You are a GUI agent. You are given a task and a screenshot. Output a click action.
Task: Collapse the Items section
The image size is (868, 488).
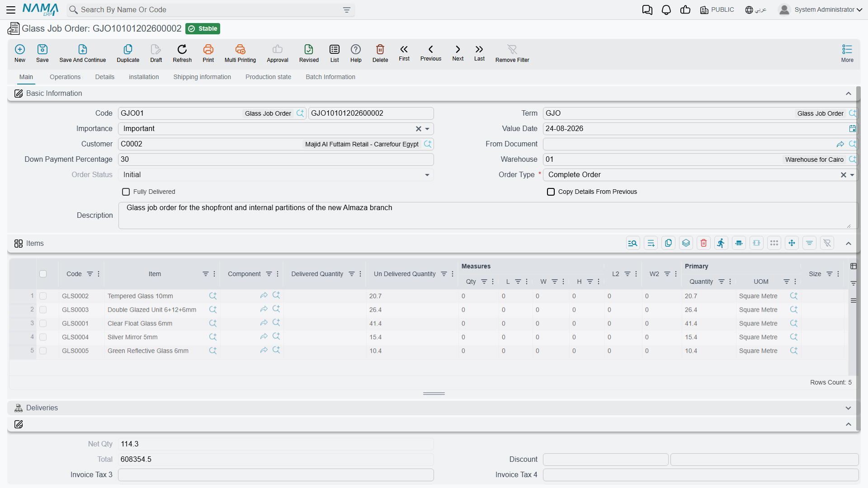[849, 244]
